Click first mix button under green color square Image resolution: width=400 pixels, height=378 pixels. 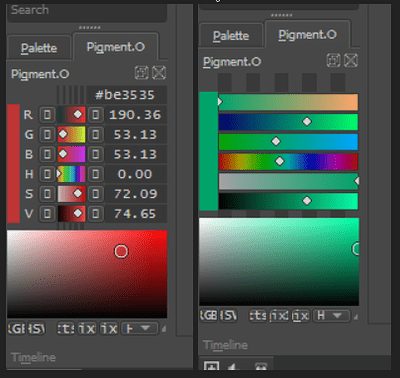[x=279, y=315]
